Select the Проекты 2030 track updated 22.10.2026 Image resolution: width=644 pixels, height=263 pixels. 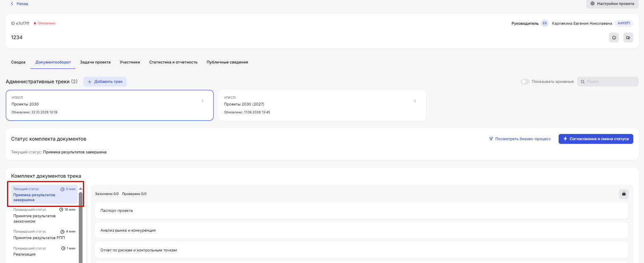pyautogui.click(x=110, y=105)
